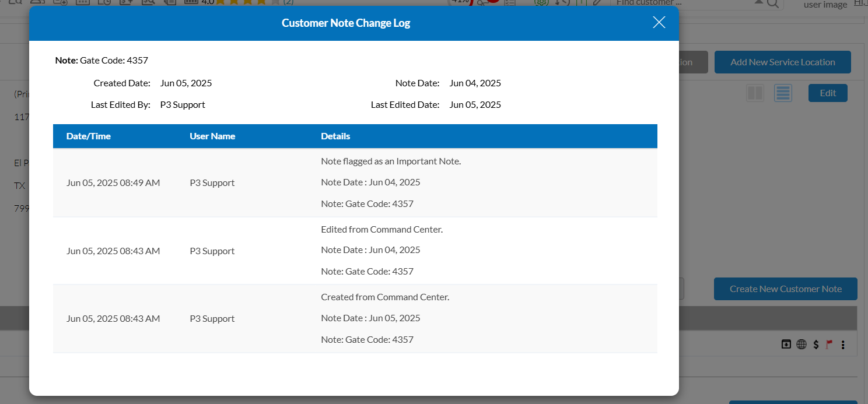Click P3 Support in the 08:49 AM row
Viewport: 868px width, 404px height.
click(212, 182)
